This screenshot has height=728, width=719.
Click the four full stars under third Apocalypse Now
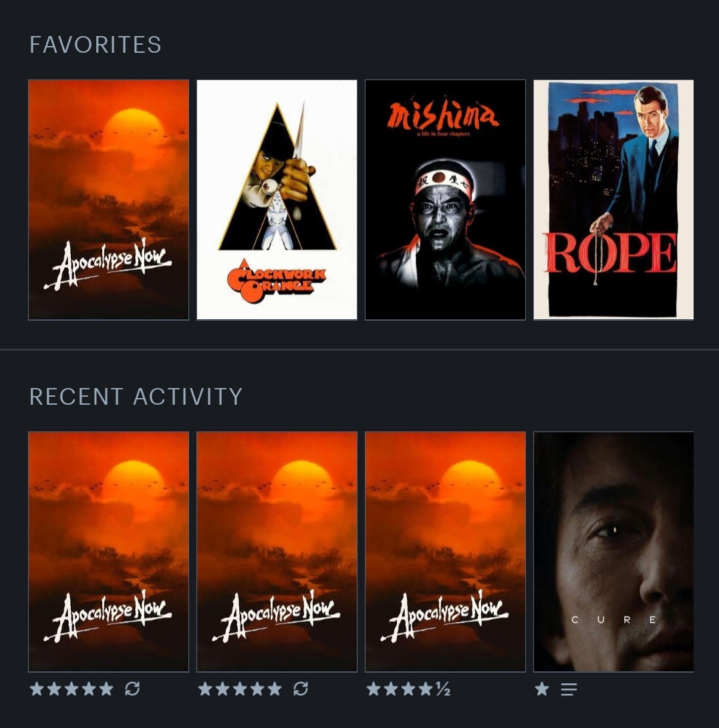pos(400,689)
